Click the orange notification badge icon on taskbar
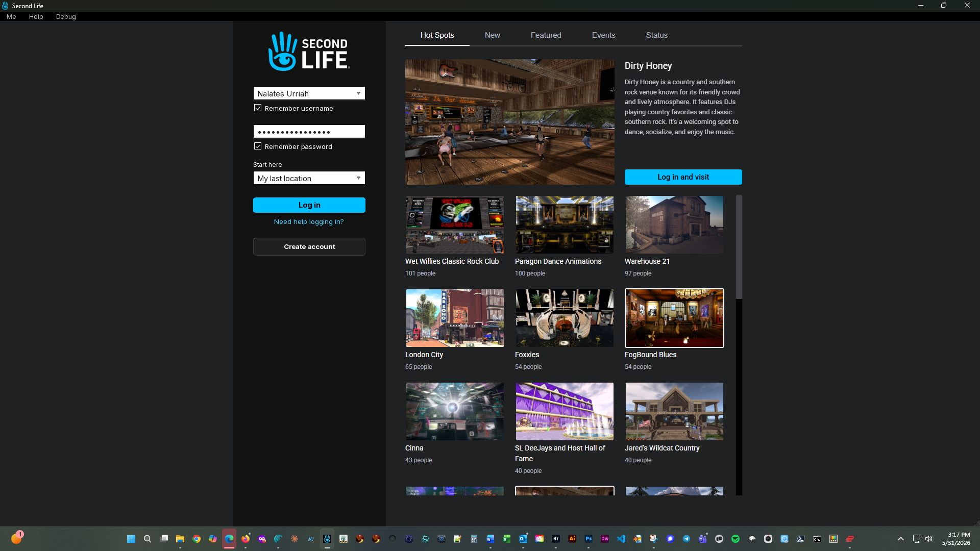Screen dimensions: 980x551 (16, 538)
